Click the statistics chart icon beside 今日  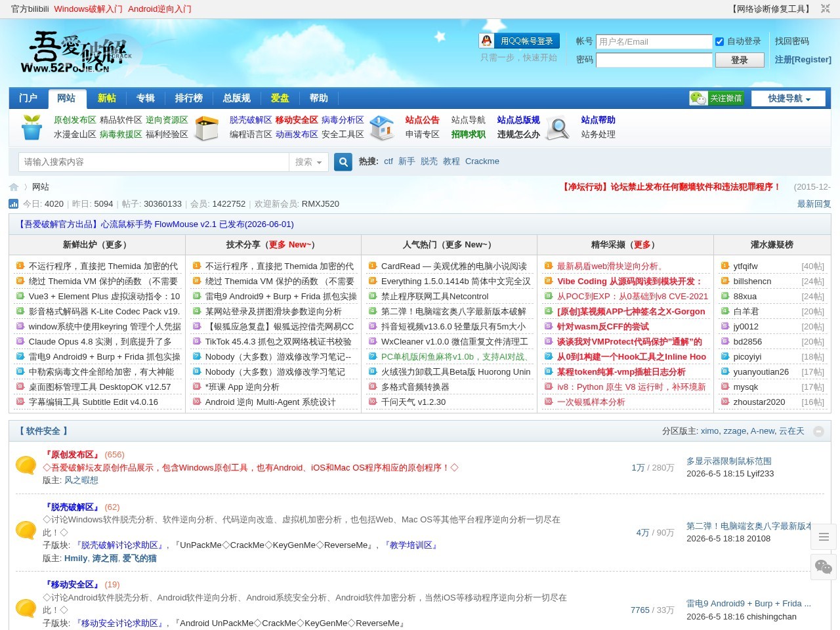click(14, 204)
